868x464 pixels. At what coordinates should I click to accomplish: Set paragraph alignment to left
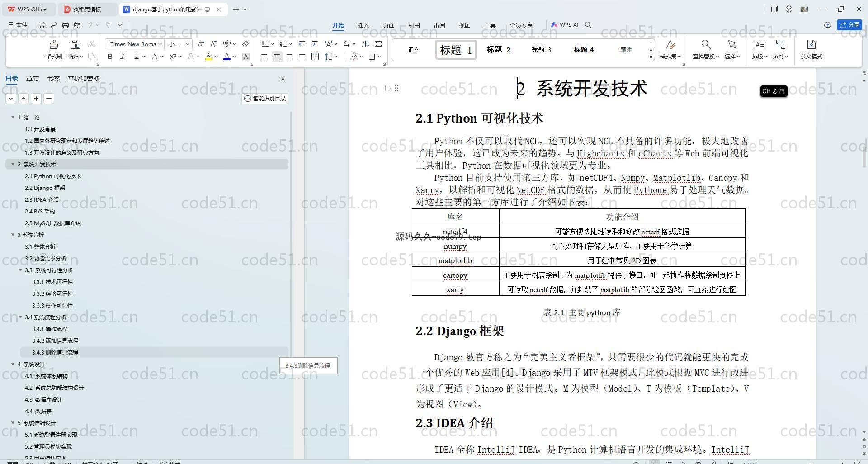(264, 57)
